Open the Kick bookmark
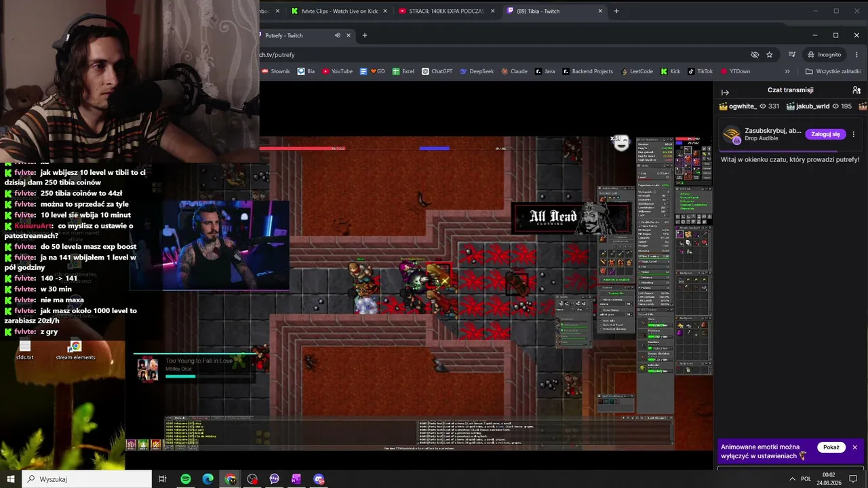This screenshot has height=488, width=868. [670, 71]
